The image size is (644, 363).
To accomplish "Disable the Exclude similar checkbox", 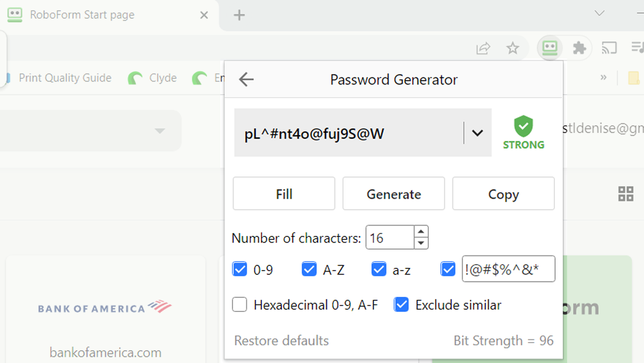I will click(x=401, y=305).
